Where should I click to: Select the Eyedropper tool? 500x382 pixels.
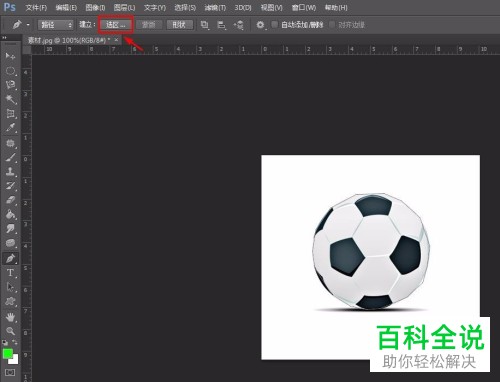[x=10, y=128]
